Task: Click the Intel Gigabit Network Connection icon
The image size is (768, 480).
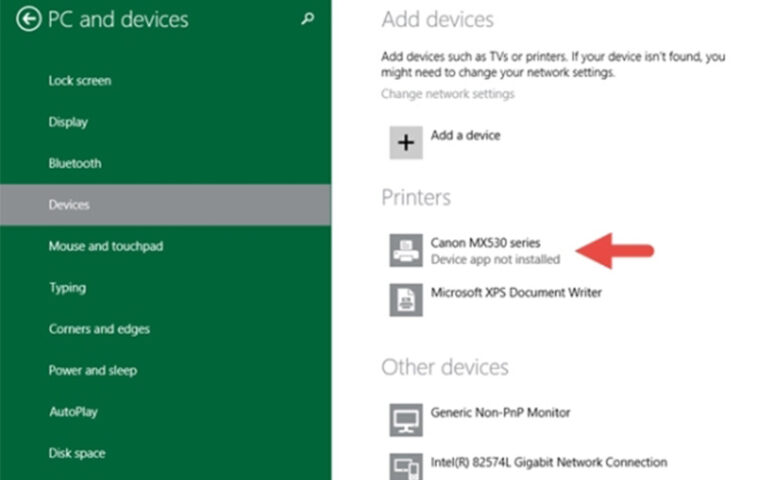Action: pyautogui.click(x=406, y=466)
